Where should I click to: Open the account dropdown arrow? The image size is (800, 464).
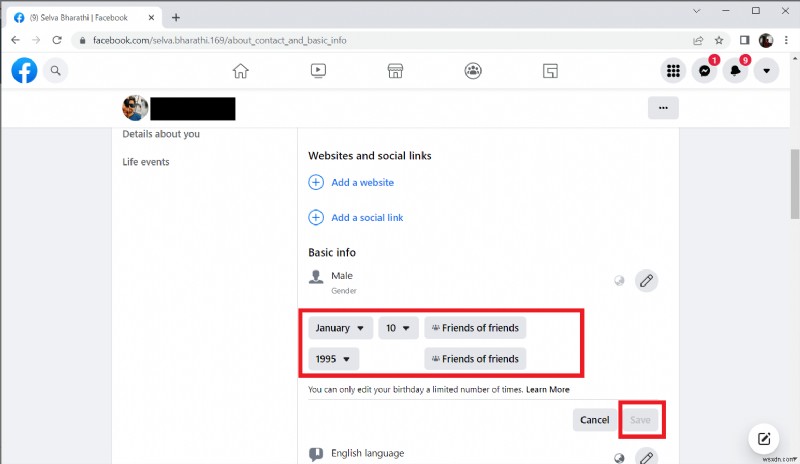(x=766, y=71)
